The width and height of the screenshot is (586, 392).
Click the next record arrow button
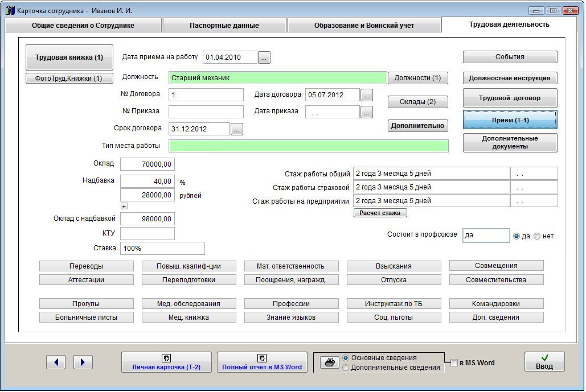tap(83, 362)
